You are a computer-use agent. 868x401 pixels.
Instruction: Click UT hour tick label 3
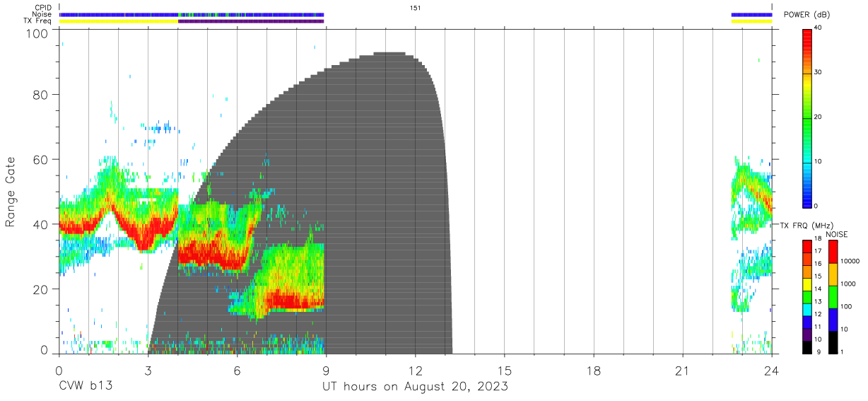coord(148,369)
